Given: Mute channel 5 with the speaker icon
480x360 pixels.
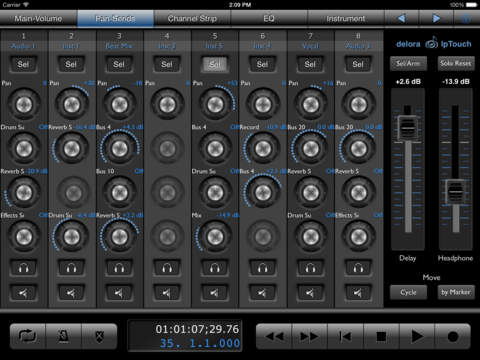Looking at the screenshot, I should coord(215,293).
